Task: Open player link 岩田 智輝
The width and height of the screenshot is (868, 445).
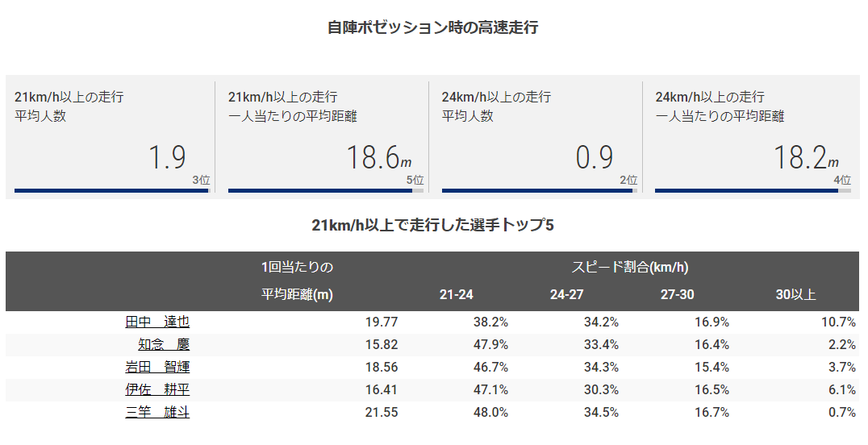Action: pyautogui.click(x=157, y=367)
